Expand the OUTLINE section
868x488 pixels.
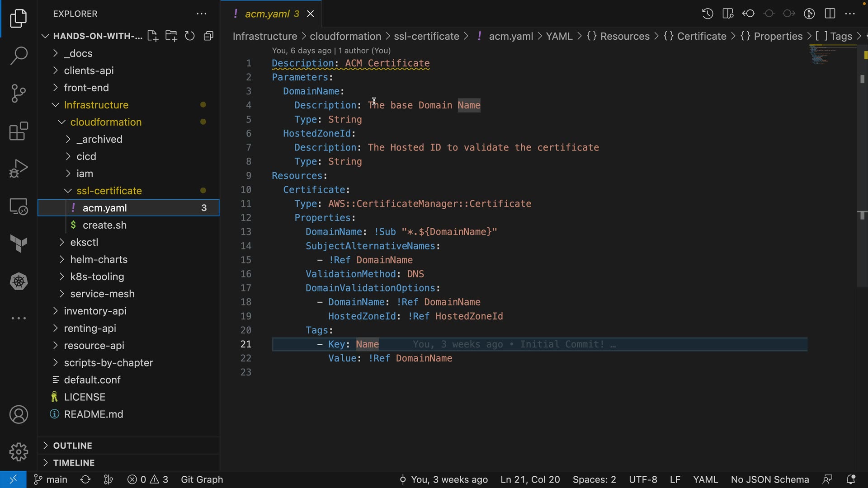[72, 446]
